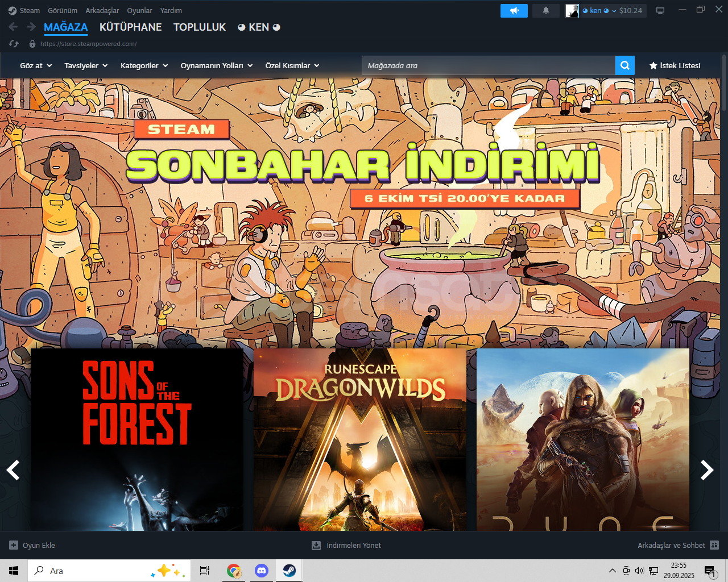
Task: Go back with the left arrow
Action: (x=13, y=27)
